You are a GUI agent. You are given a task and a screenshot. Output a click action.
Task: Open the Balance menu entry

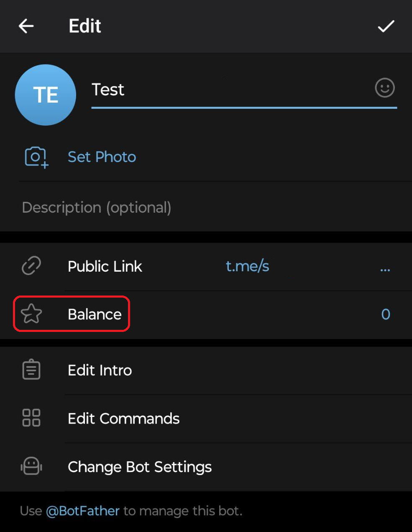[x=95, y=314]
